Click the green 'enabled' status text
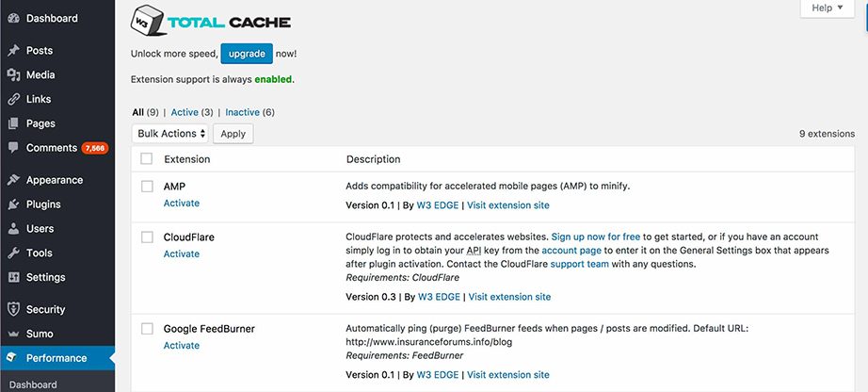 (273, 79)
